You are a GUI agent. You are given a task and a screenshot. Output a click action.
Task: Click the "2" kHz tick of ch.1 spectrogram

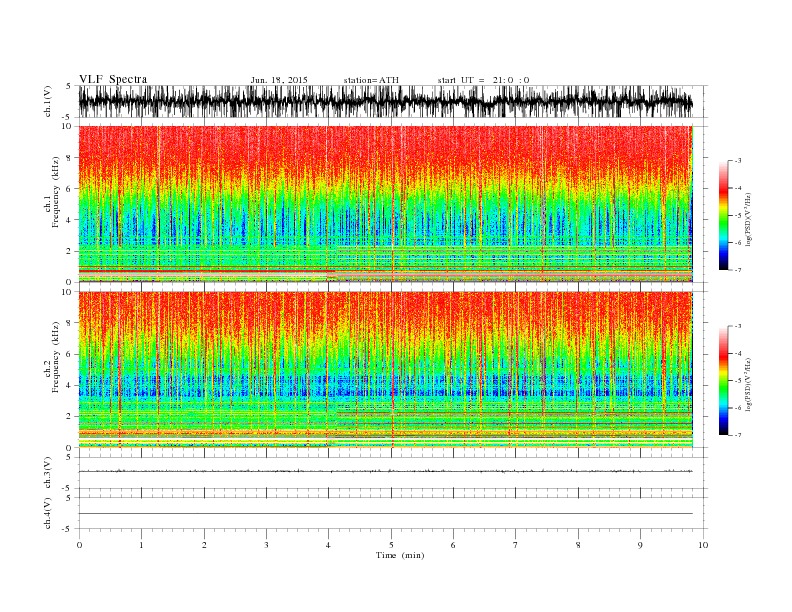click(70, 251)
